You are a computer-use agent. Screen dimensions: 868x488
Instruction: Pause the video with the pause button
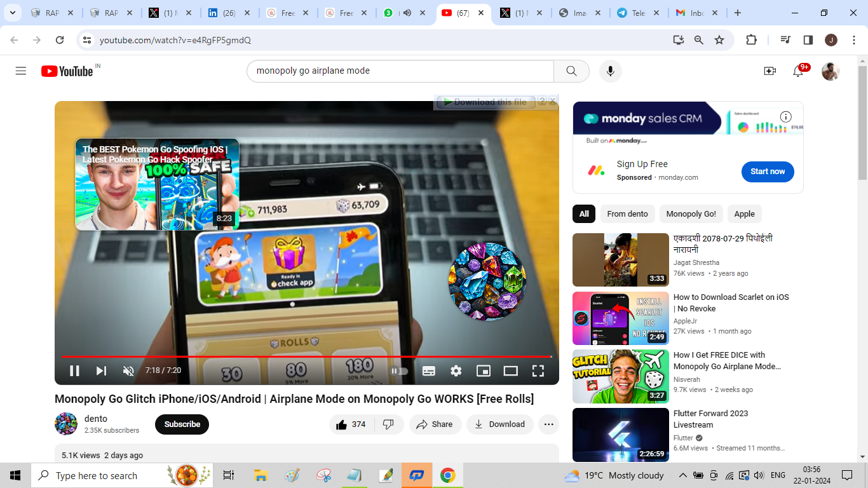tap(74, 371)
